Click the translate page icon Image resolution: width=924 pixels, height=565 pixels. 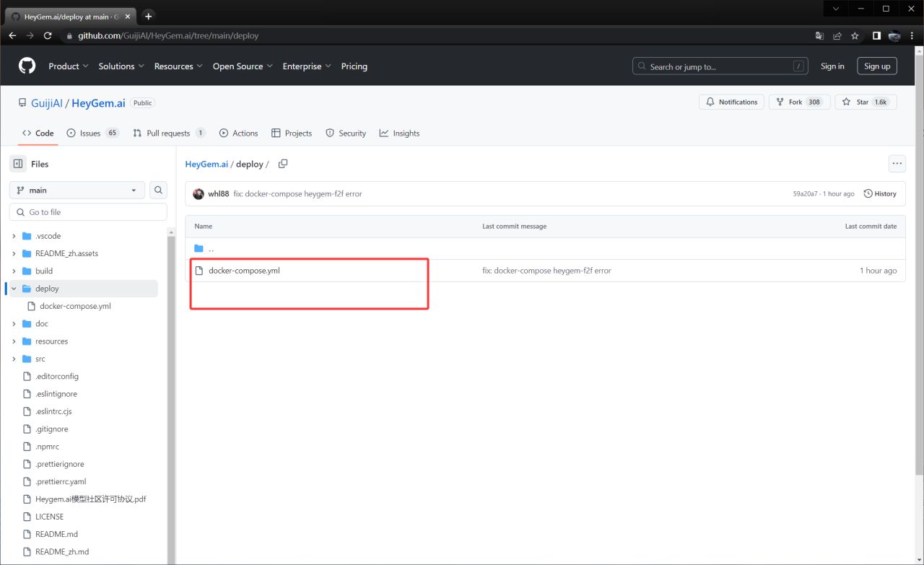[x=819, y=35]
